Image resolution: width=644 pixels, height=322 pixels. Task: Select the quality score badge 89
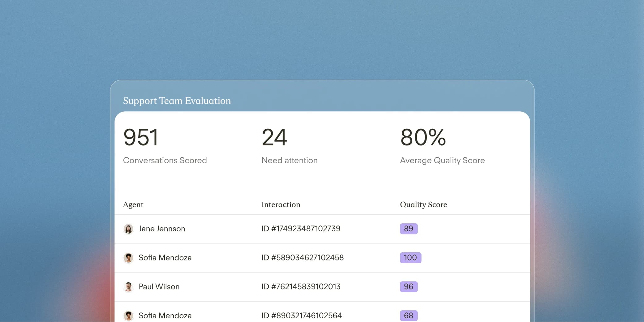coord(409,229)
